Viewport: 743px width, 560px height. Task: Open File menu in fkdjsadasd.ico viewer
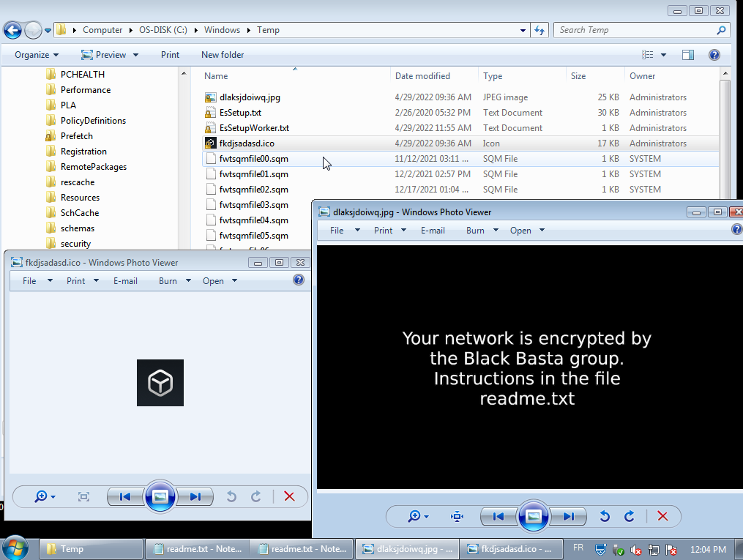[37, 281]
